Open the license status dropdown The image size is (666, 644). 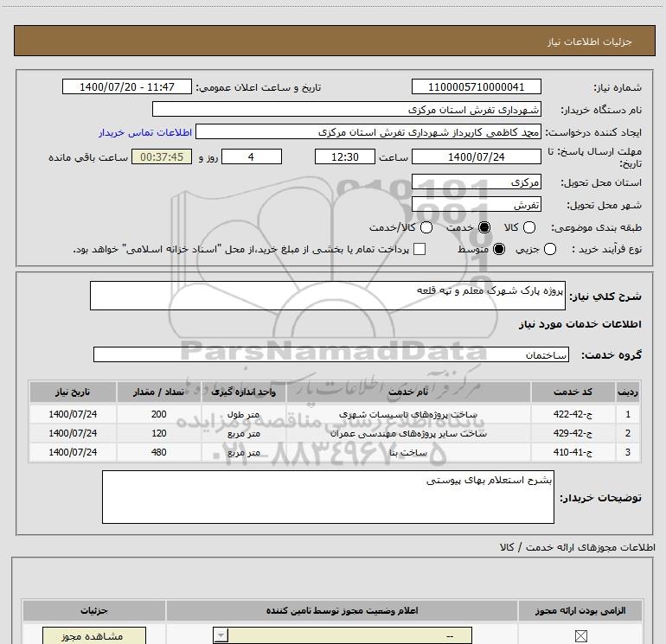[x=343, y=635]
